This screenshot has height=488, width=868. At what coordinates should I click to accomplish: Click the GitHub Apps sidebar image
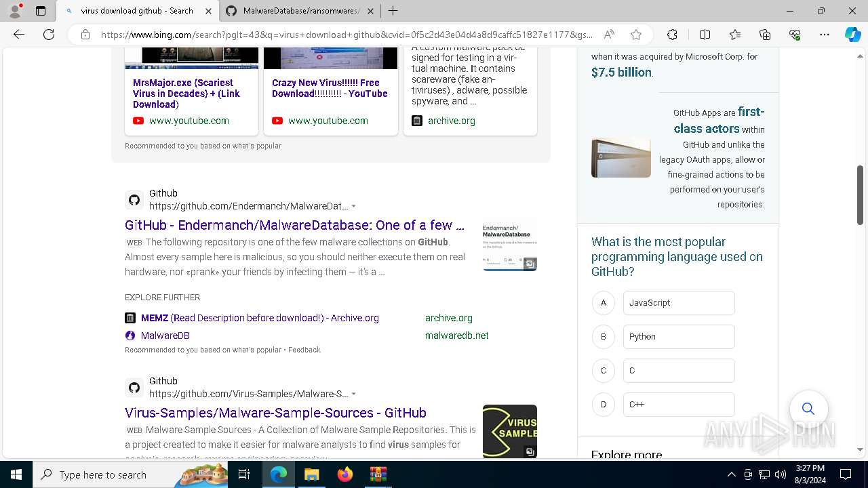point(621,158)
